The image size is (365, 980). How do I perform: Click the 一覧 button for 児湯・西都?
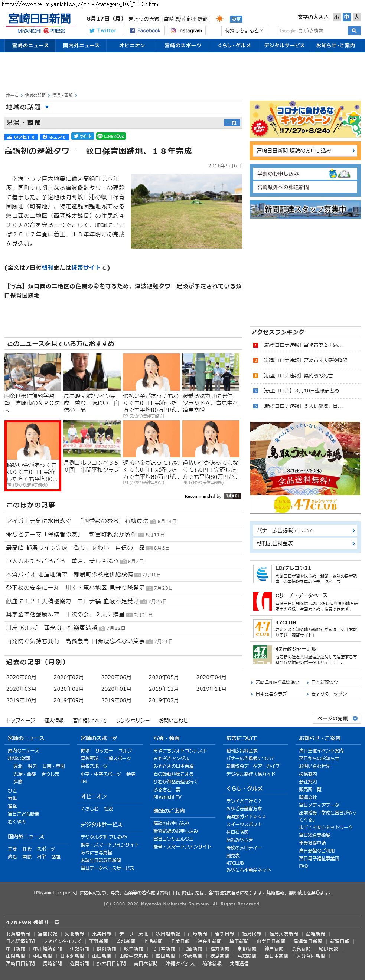tap(232, 122)
